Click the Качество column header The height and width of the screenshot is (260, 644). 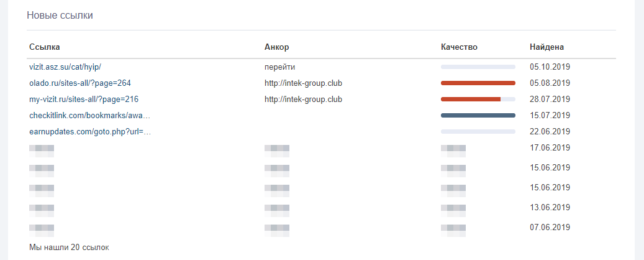[x=459, y=47]
